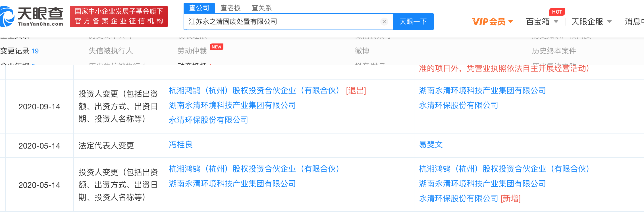The width and height of the screenshot is (644, 221).
Task: Open the 微博 section
Action: [x=362, y=51]
